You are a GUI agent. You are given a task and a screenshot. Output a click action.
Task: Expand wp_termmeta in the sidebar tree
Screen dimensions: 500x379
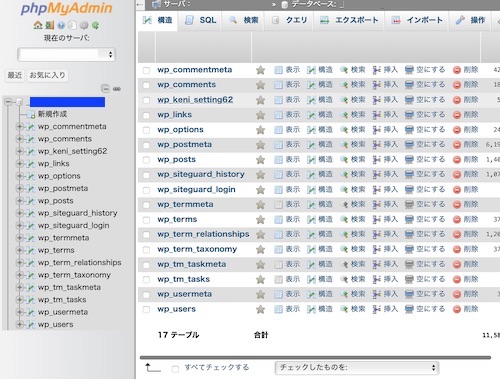pyautogui.click(x=19, y=238)
